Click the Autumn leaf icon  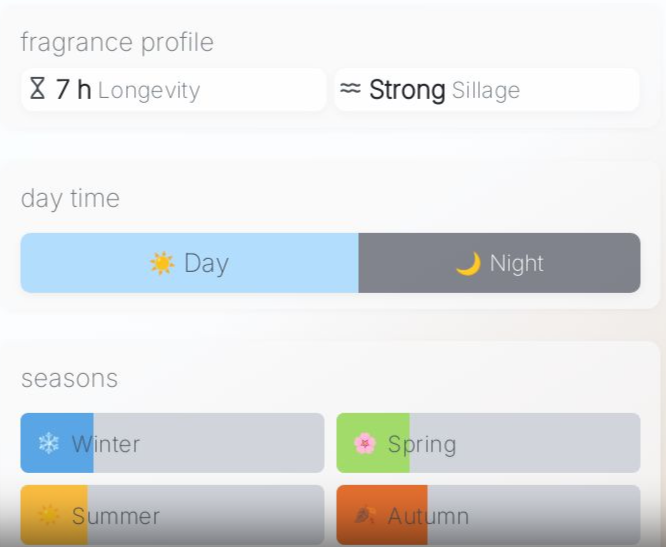[x=365, y=516]
